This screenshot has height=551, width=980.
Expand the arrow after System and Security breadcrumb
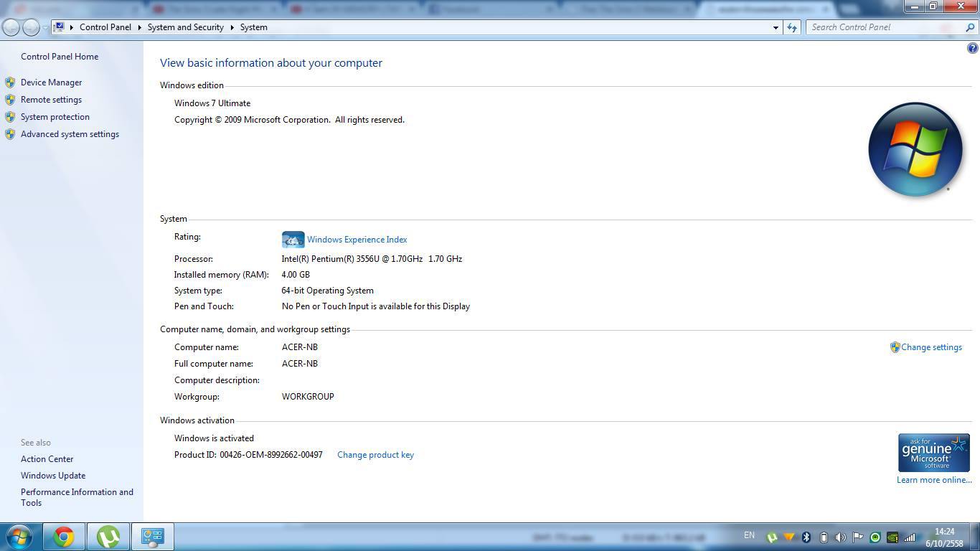232,27
